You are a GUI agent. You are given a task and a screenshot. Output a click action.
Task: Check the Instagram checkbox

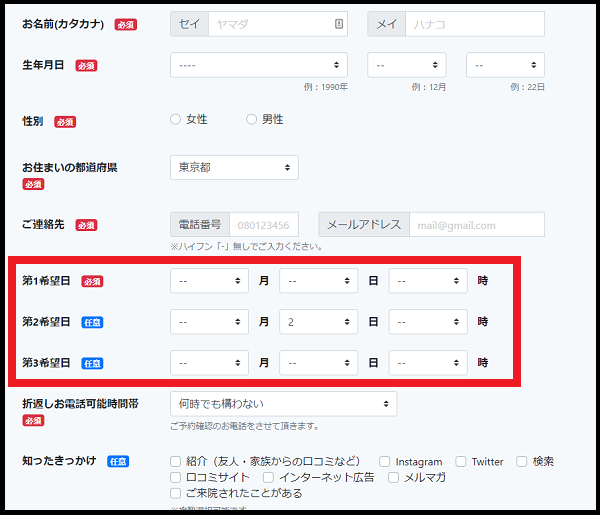tap(385, 461)
